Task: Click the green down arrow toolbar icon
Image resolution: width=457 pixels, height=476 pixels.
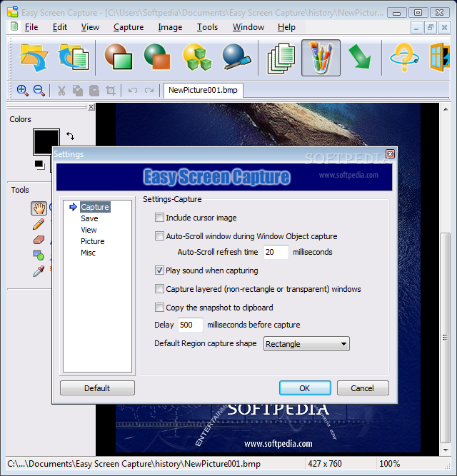Action: (360, 57)
